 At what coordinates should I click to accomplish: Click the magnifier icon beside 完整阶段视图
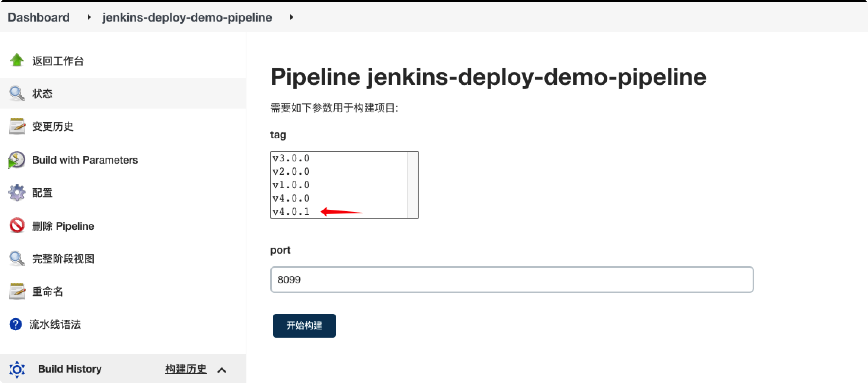17,259
